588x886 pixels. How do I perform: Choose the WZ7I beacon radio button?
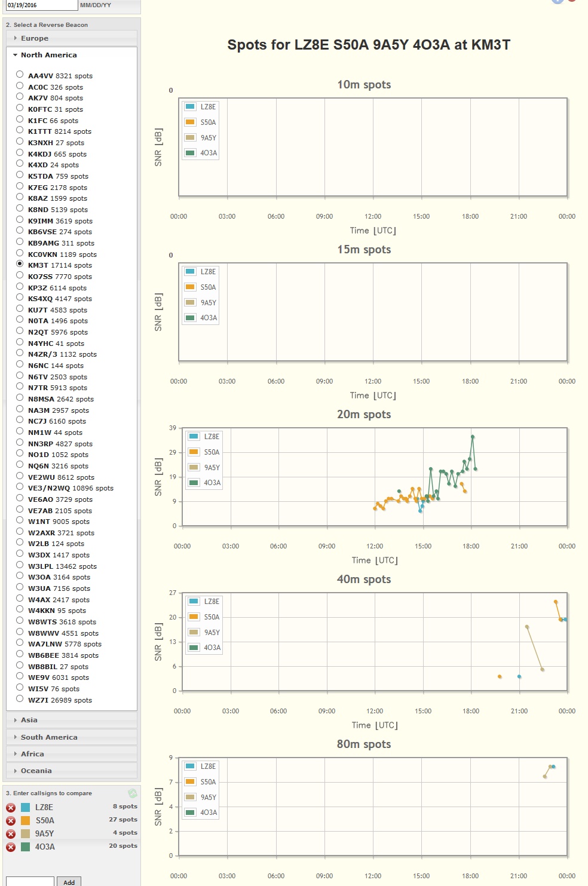pyautogui.click(x=20, y=699)
